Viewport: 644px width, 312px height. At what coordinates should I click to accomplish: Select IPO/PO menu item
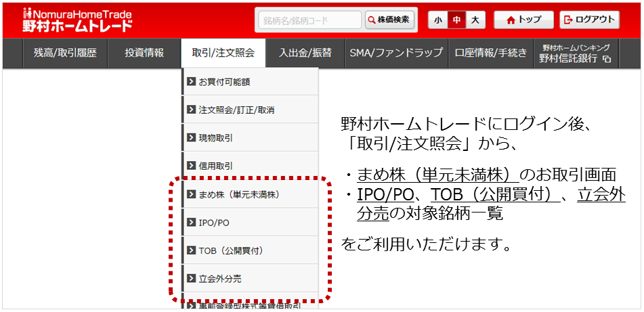[x=250, y=222]
